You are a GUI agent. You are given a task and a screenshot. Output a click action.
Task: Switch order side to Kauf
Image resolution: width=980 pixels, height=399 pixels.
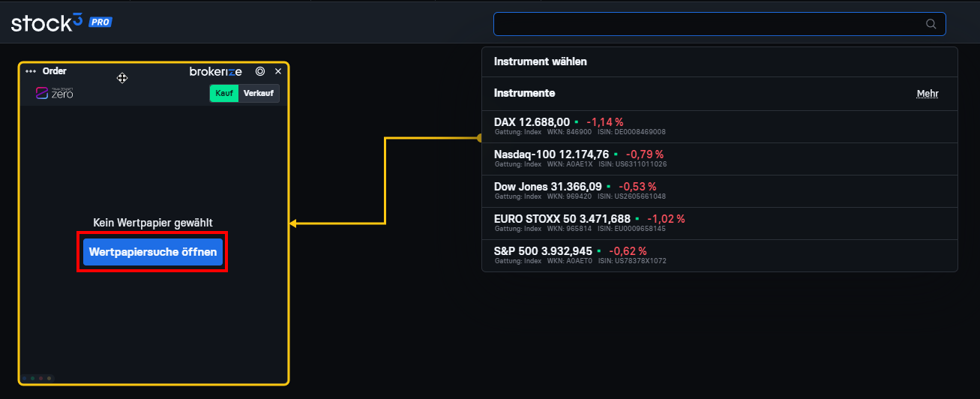[x=224, y=93]
